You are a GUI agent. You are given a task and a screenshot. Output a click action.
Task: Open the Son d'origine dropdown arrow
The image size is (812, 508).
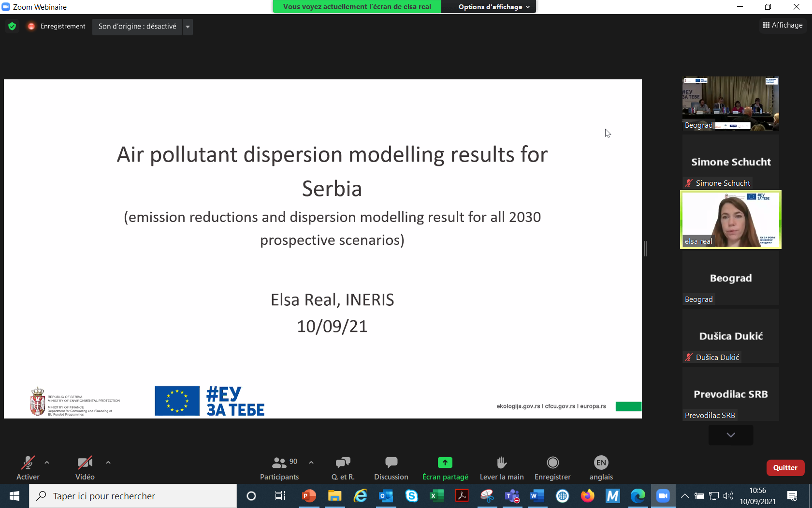coord(188,27)
